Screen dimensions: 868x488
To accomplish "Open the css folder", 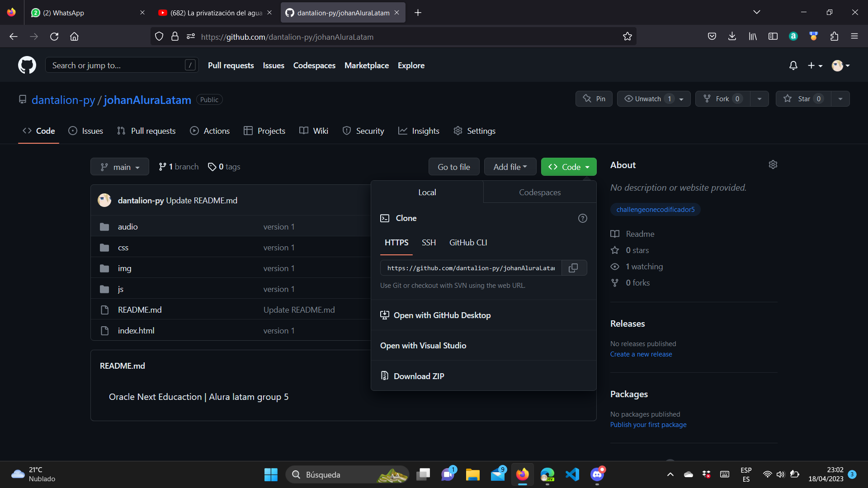I will (x=123, y=248).
